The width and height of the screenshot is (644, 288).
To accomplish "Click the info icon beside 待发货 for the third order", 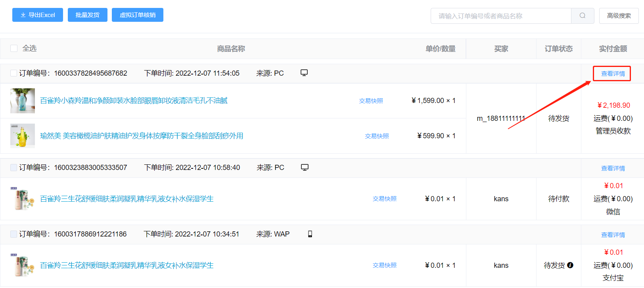I will click(570, 265).
